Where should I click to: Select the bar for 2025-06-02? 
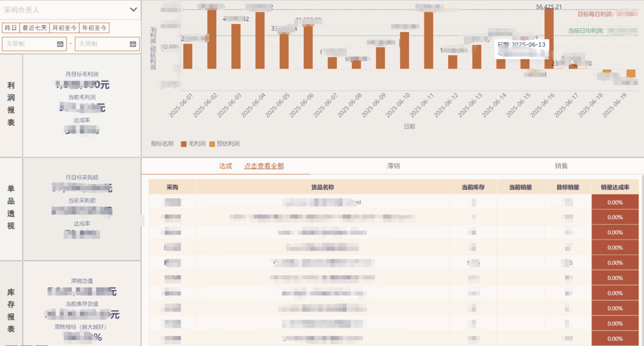(x=211, y=39)
